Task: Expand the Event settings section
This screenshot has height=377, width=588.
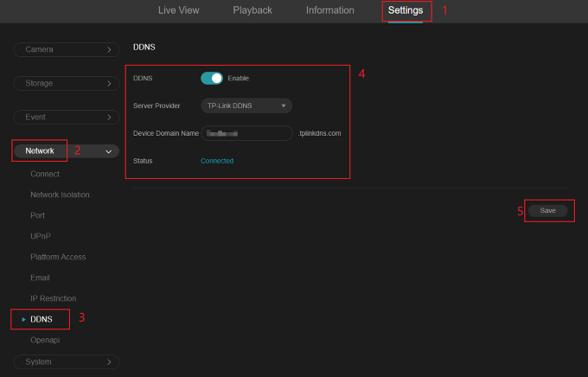Action: (67, 117)
